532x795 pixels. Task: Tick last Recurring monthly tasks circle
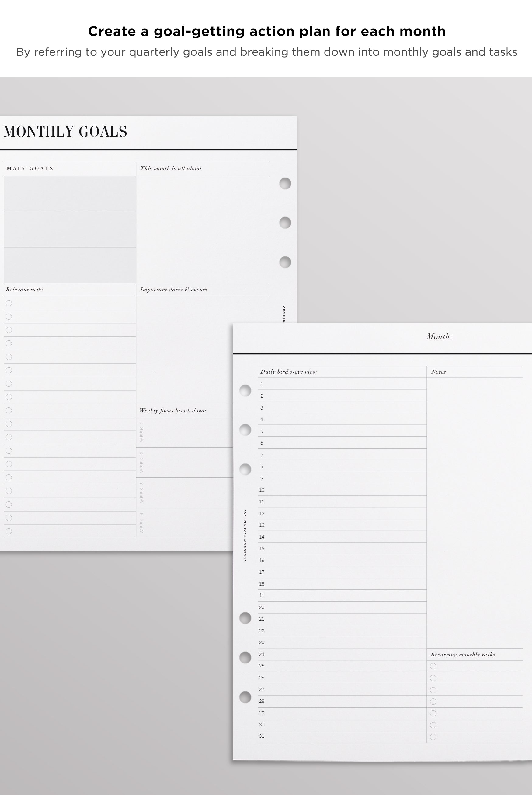[433, 737]
